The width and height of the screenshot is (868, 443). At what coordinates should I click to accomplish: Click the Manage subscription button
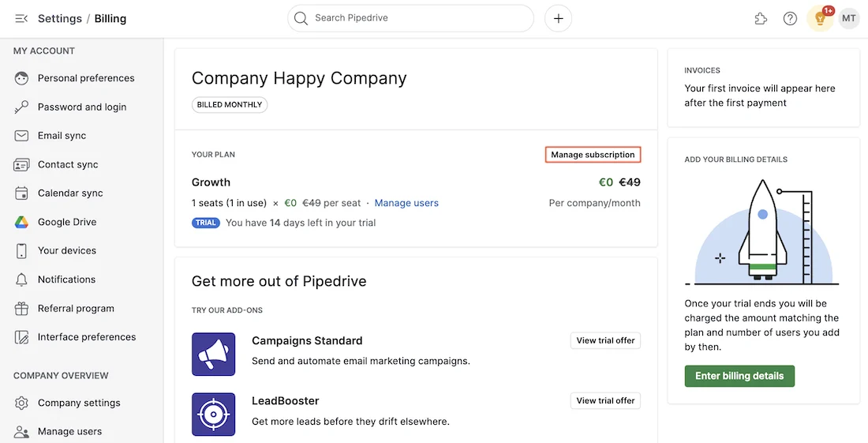click(593, 155)
